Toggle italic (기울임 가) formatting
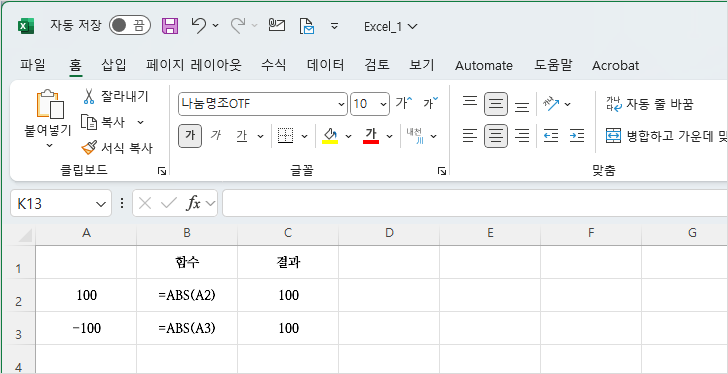Viewport: 728px width, 374px height. pos(215,136)
